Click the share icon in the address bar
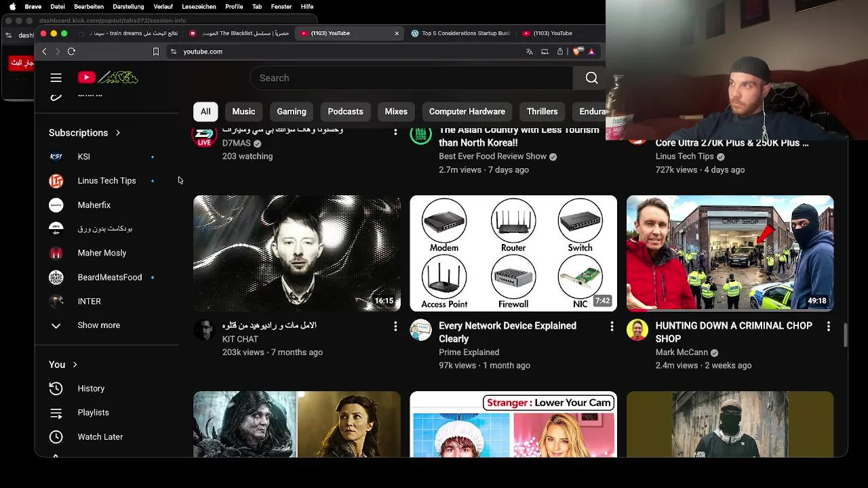Screen dimensions: 868x488 click(x=560, y=52)
